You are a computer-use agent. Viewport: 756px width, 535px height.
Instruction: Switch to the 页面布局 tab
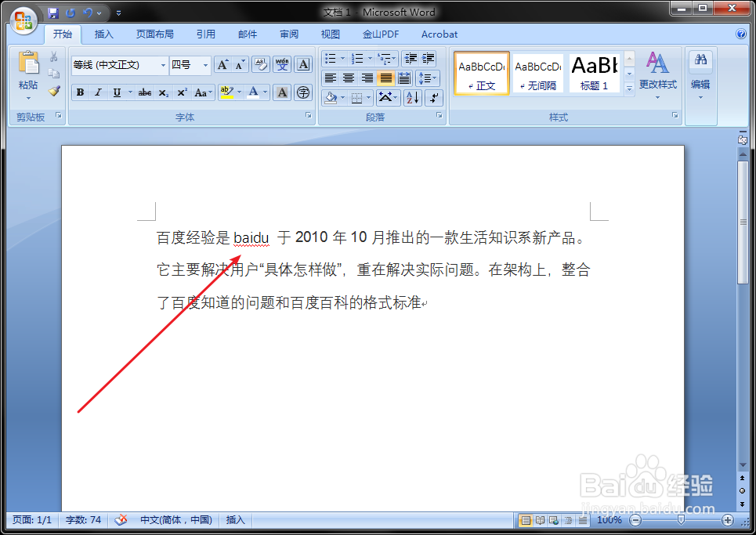(x=154, y=34)
